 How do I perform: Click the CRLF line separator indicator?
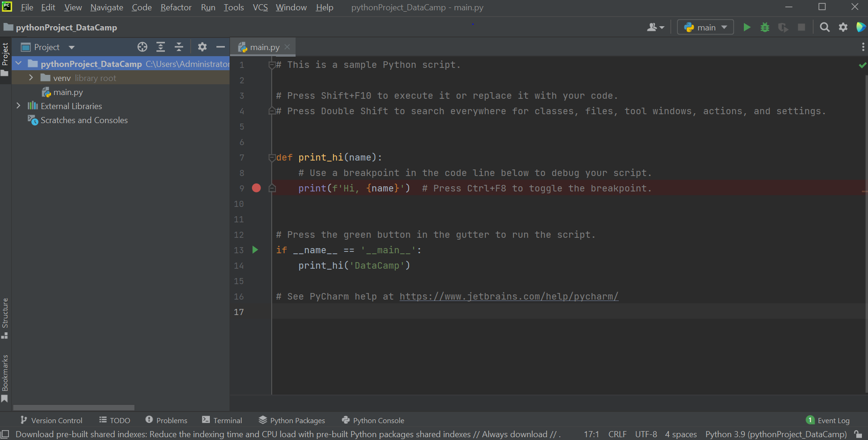pyautogui.click(x=617, y=434)
